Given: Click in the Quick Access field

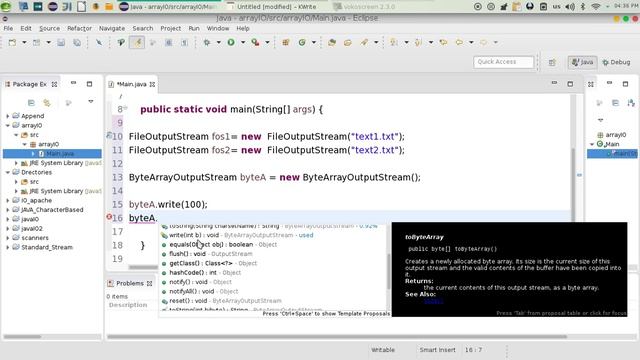Looking at the screenshot, I should point(503,62).
